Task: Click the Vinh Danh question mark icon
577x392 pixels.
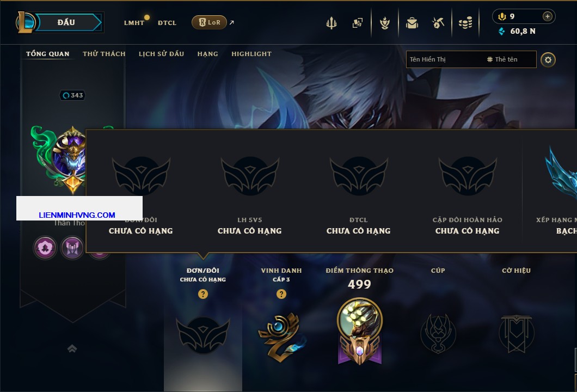Action: pos(281,293)
